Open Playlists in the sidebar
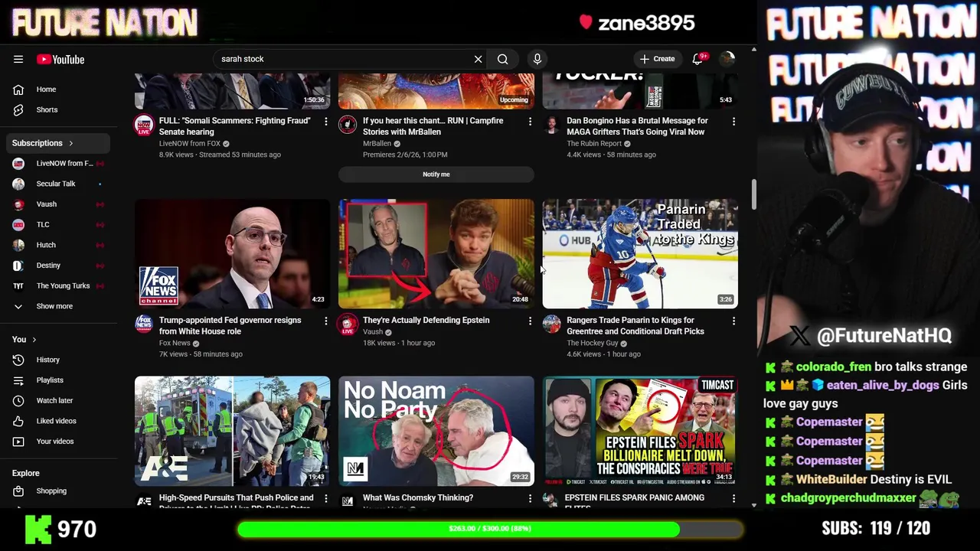Image resolution: width=980 pixels, height=551 pixels. 58,380
